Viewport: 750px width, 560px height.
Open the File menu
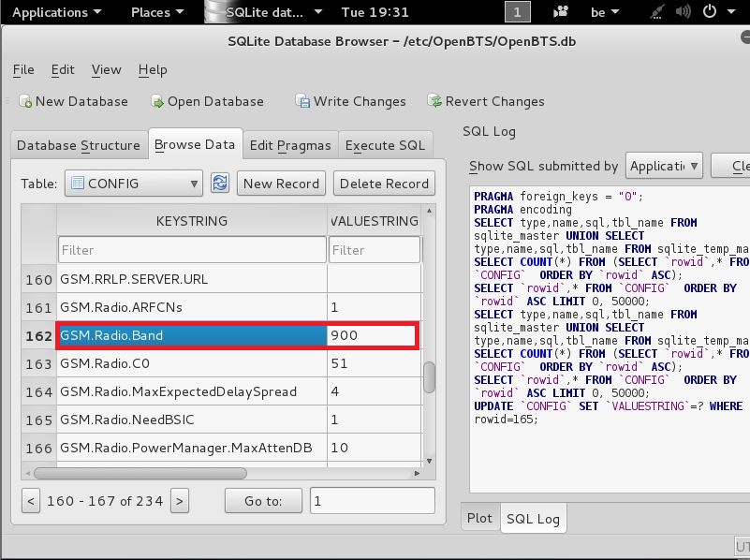point(23,70)
